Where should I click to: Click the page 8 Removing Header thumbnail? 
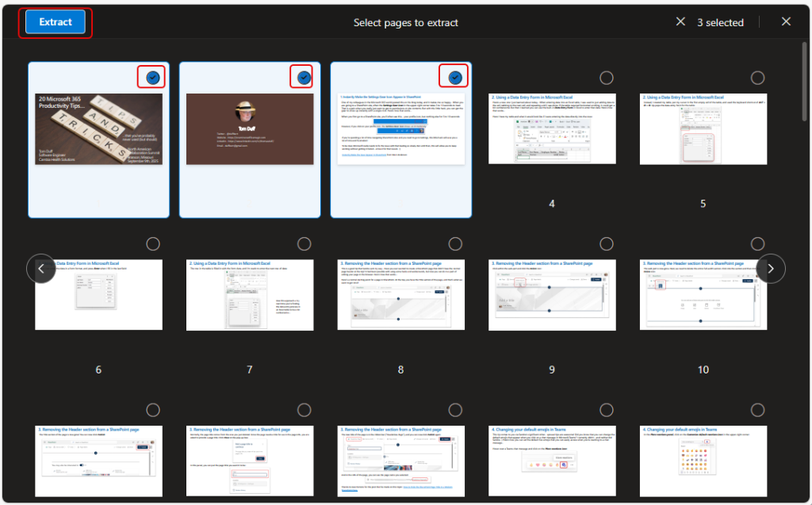[x=400, y=295]
